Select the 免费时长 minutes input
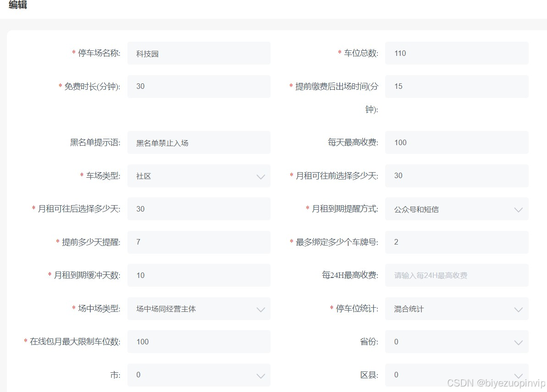The height and width of the screenshot is (392, 547). pos(199,86)
